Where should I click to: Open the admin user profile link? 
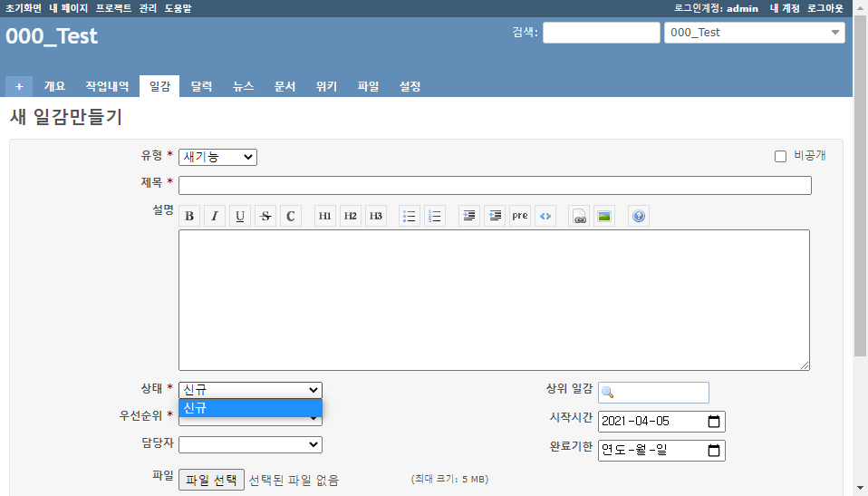tap(742, 8)
